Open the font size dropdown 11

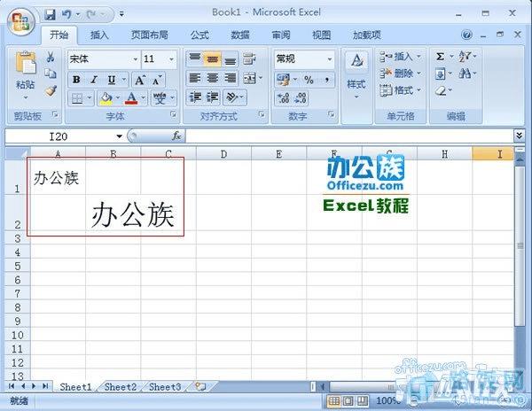172,59
